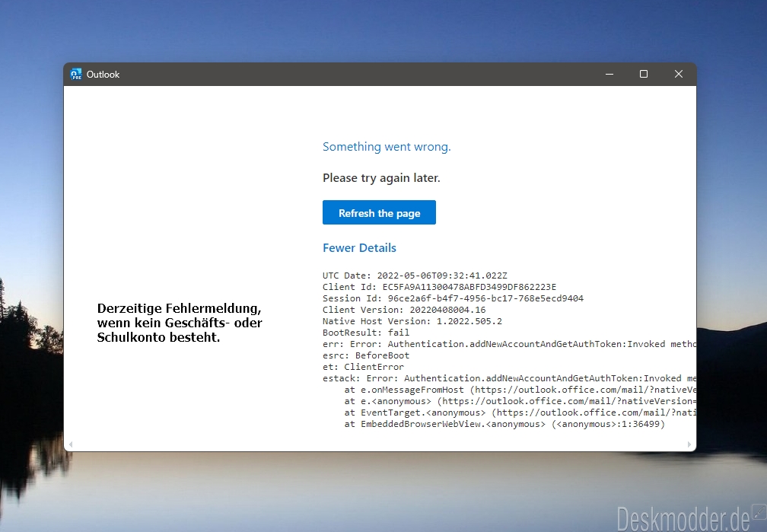The height and width of the screenshot is (532, 767).
Task: Click the Native Host Version line
Action: pos(412,321)
